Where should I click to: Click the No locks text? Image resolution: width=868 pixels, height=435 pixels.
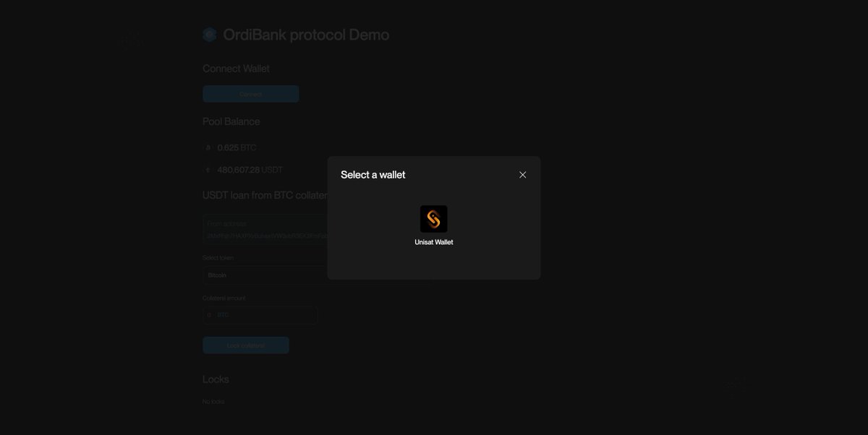pyautogui.click(x=213, y=401)
